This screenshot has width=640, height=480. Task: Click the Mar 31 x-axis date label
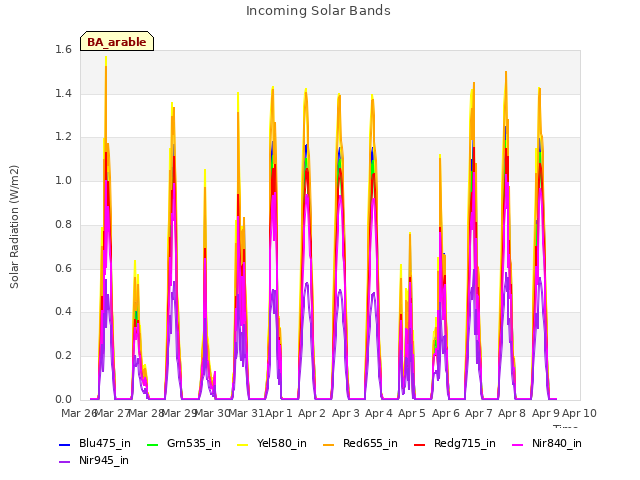pos(246,413)
